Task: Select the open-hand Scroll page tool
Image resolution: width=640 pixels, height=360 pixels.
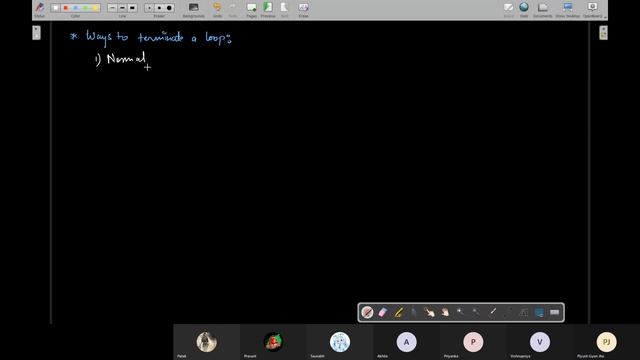Action: tap(445, 313)
